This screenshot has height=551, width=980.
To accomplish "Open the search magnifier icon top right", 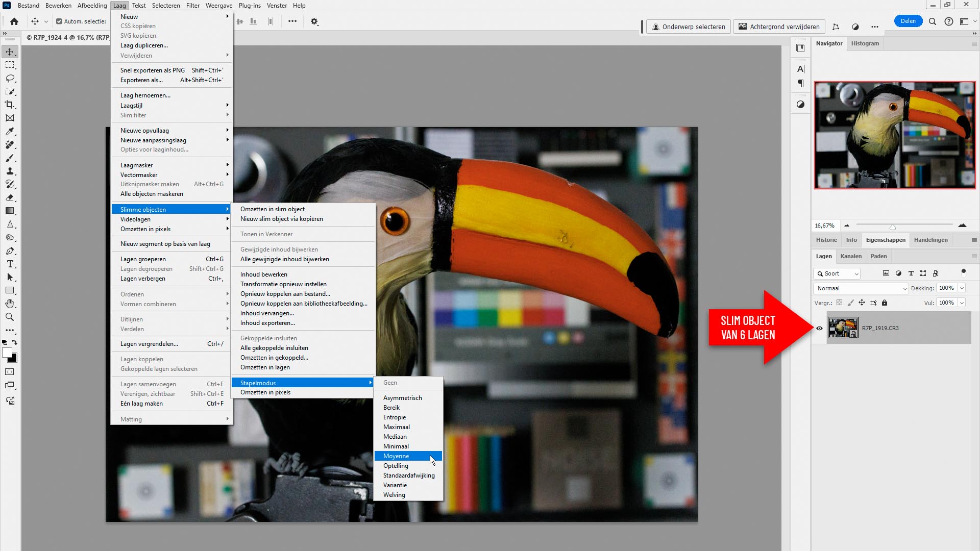I will coord(933,21).
